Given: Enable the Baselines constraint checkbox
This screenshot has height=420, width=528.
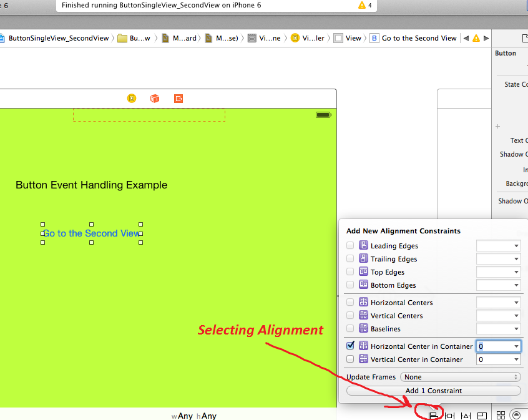Looking at the screenshot, I should click(350, 329).
